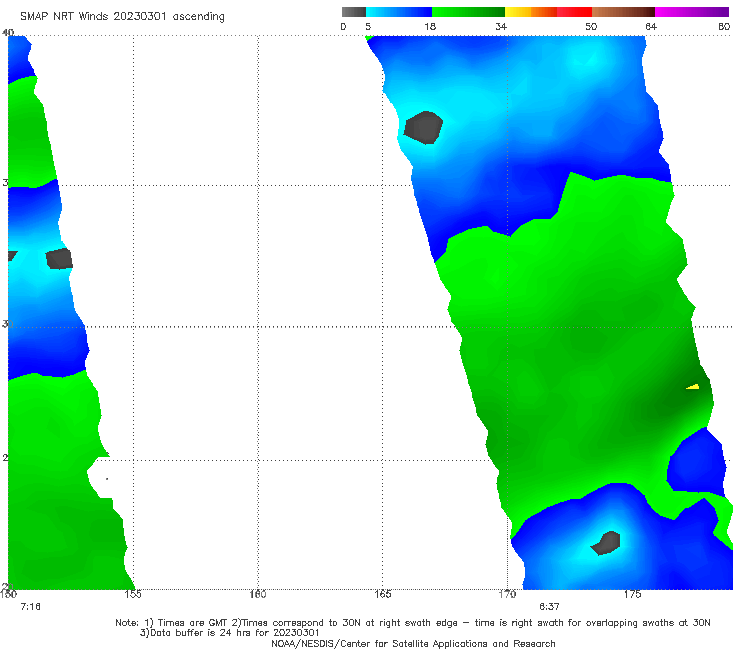Screen dimensions: 740x650
Task: Click the magenta-purple segment of the colorbar
Action: [x=692, y=12]
